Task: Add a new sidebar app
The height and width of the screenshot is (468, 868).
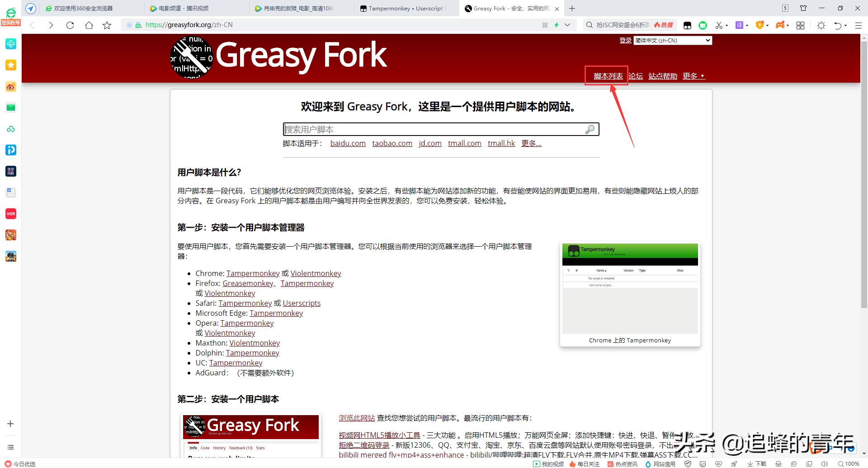Action: (x=10, y=424)
